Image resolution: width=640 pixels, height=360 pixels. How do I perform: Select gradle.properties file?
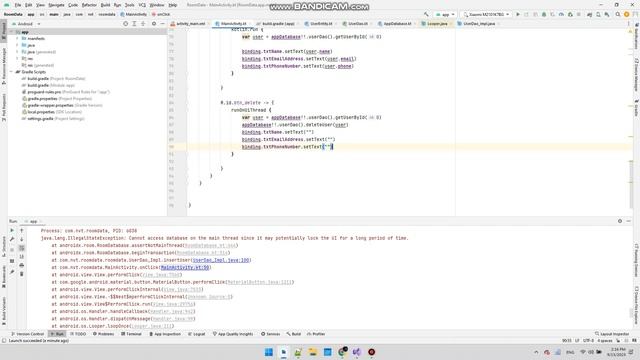(x=57, y=98)
